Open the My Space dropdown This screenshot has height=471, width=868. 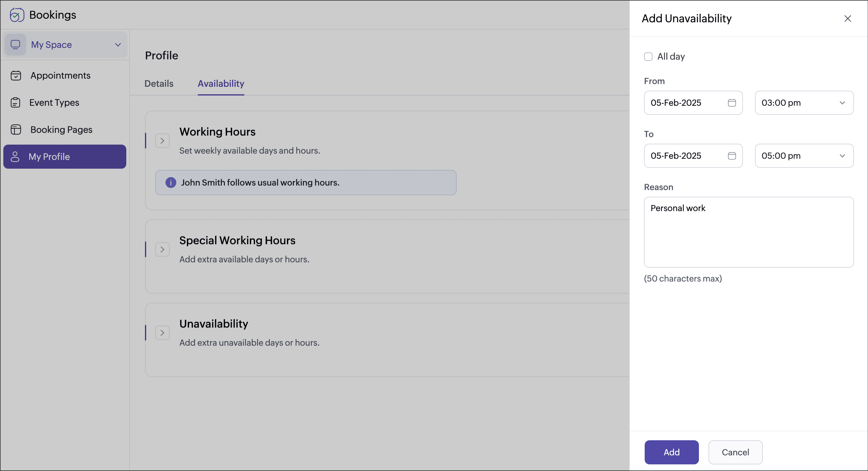[x=65, y=45]
